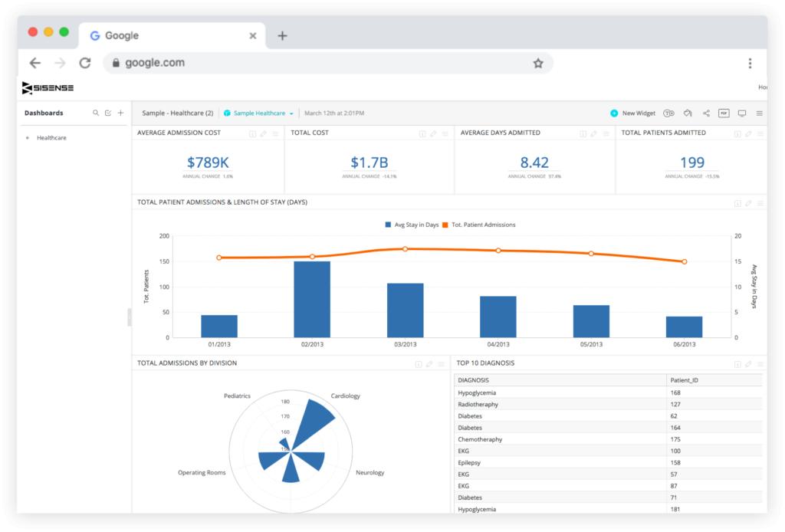Edit the Average Admission Cost widget

tap(264, 133)
